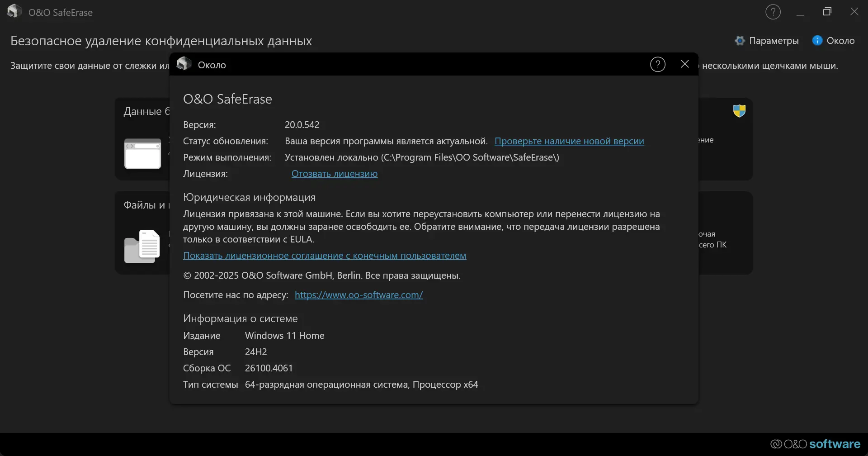Click the yellow-blue admin shield icon
868x456 pixels.
pyautogui.click(x=739, y=111)
